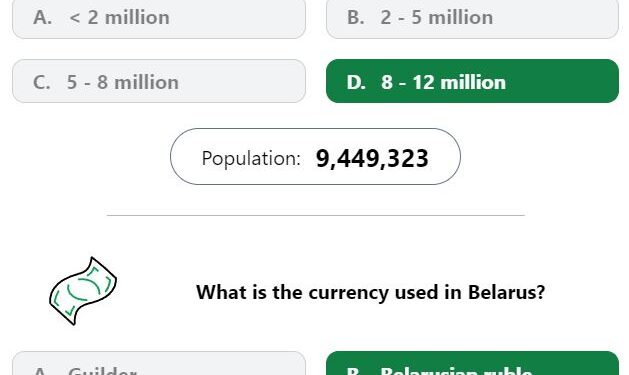The height and width of the screenshot is (375, 629).
Task: Select the green Belarusian ruble answer
Action: point(472,363)
